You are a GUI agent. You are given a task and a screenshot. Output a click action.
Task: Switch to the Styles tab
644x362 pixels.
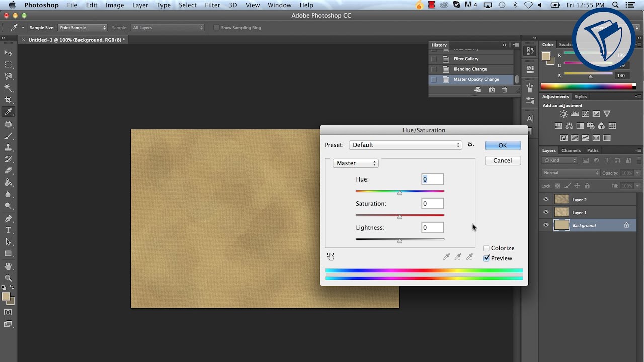(x=581, y=96)
